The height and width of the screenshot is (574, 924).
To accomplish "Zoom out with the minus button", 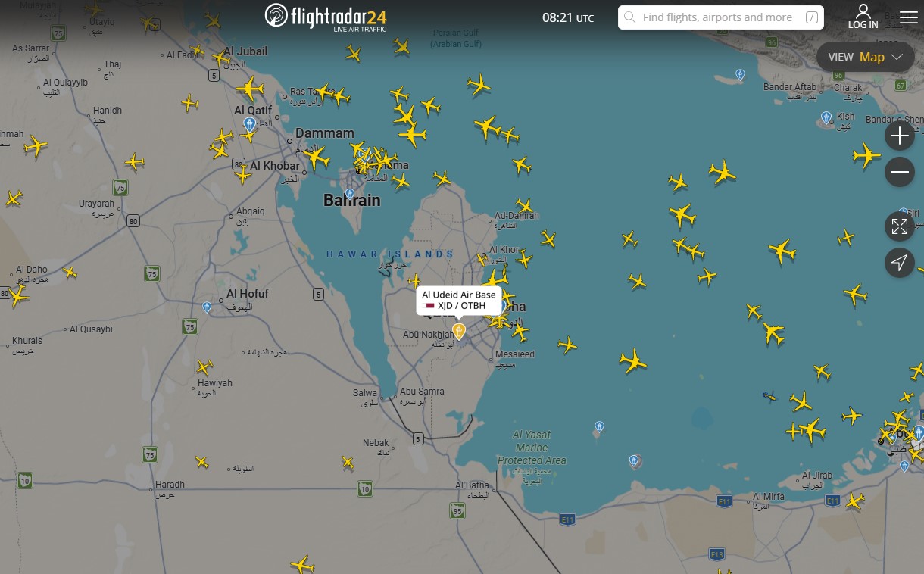I will pos(900,173).
